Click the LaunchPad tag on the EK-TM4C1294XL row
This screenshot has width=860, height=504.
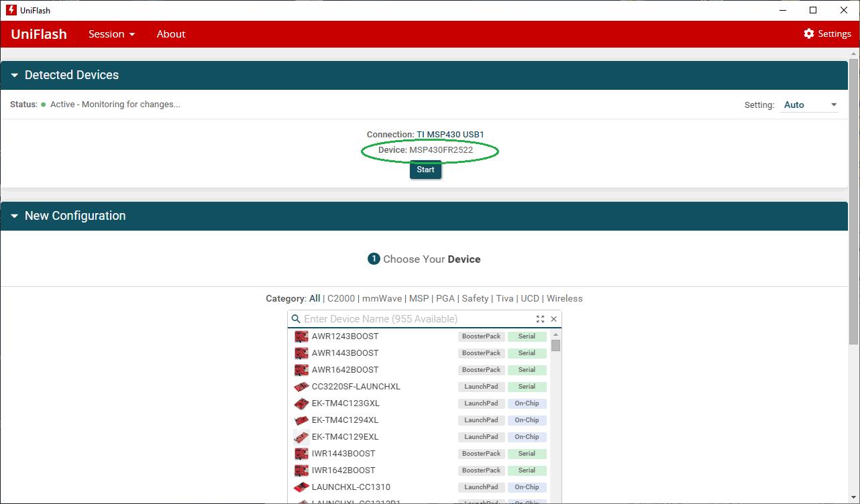(x=481, y=420)
